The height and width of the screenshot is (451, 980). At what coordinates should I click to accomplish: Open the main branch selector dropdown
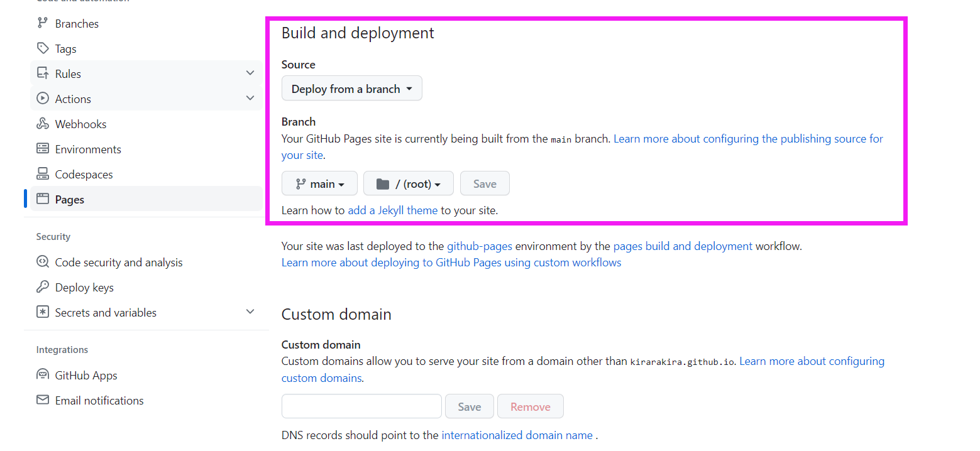tap(319, 183)
